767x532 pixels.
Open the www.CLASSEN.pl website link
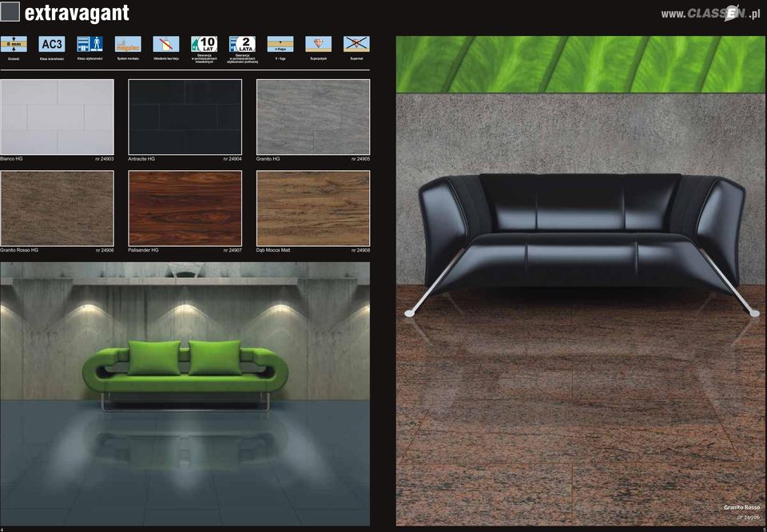click(x=710, y=14)
